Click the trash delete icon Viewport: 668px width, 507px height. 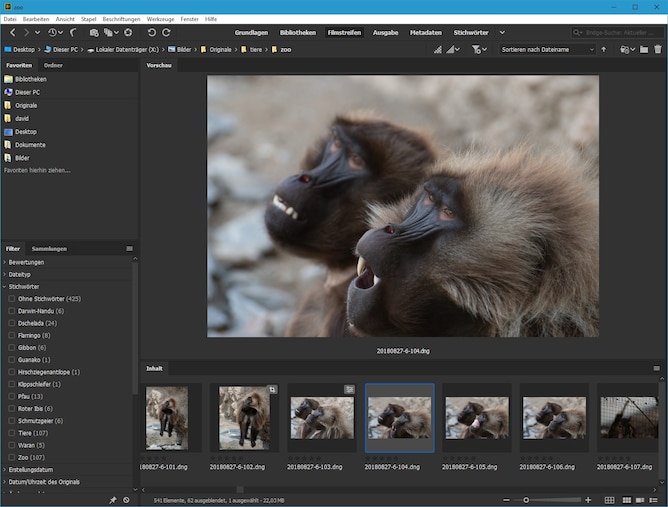(658, 49)
